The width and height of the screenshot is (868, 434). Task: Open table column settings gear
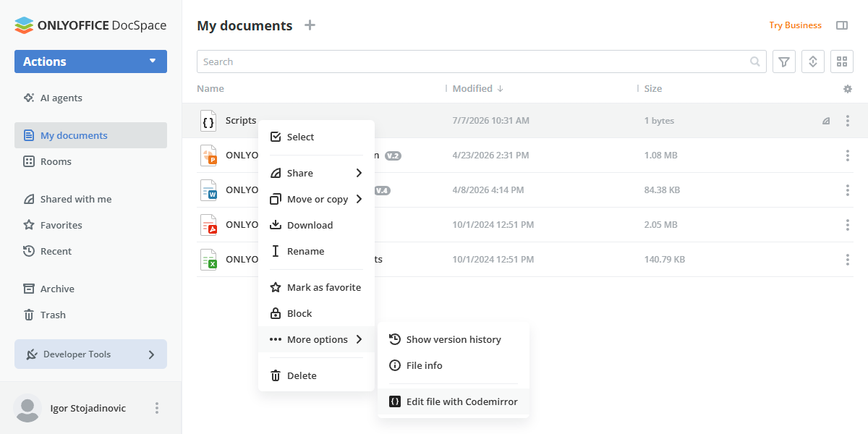tap(848, 89)
